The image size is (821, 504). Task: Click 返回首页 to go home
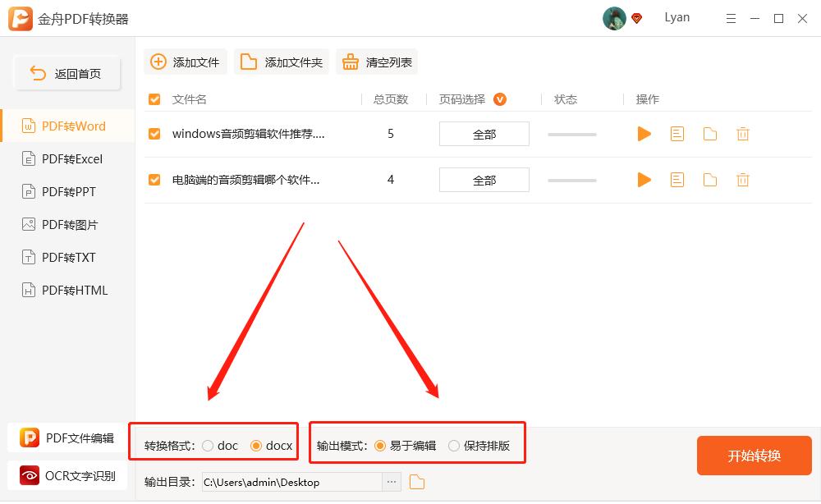[66, 72]
